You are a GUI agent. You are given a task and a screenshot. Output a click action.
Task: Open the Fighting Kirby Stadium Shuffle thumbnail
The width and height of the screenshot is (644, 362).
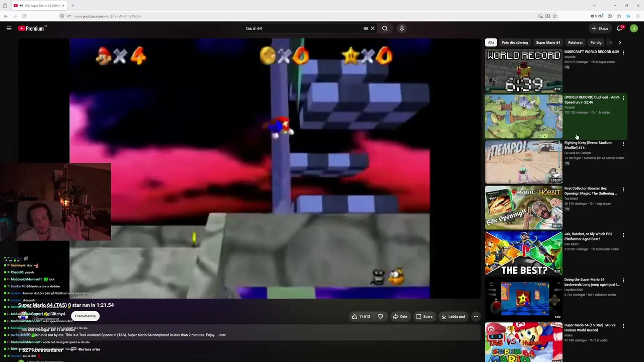coord(523,162)
